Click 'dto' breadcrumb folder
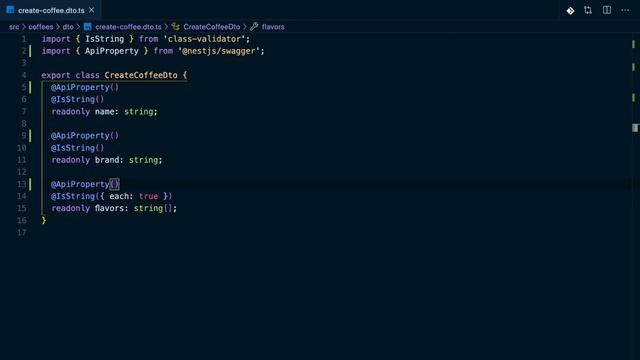Screen dimensions: 640x360 [x=68, y=27]
